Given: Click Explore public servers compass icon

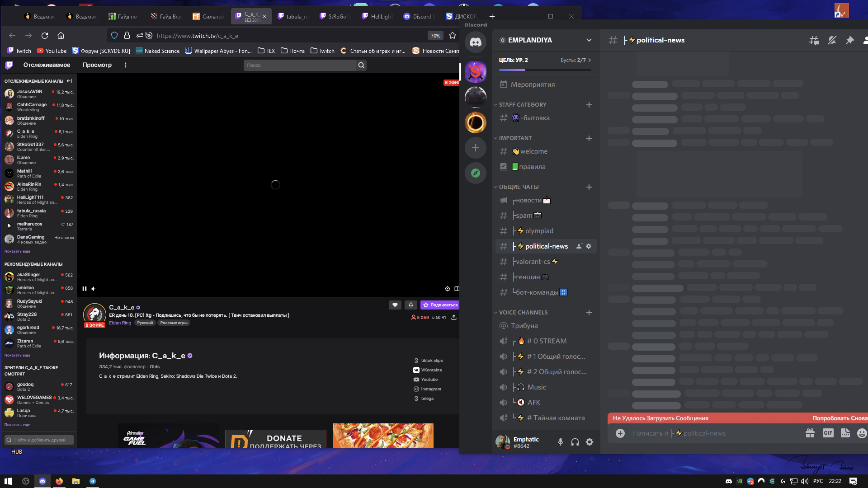Looking at the screenshot, I should [x=475, y=173].
